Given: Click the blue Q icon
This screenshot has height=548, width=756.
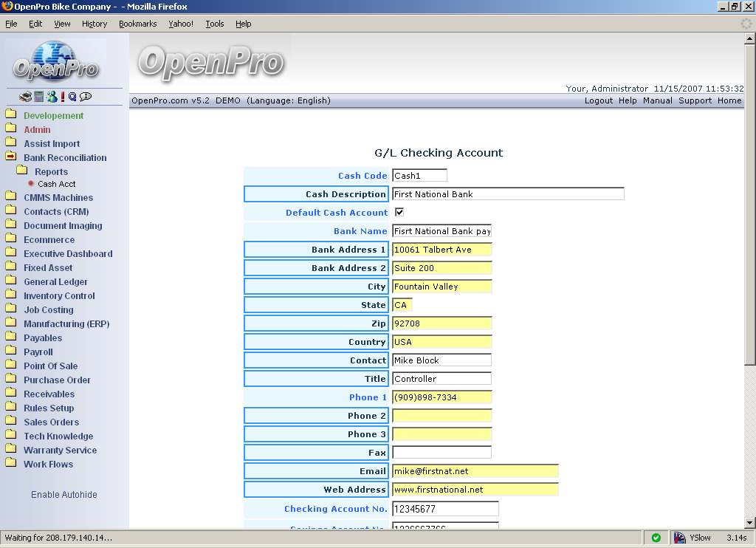Looking at the screenshot, I should point(72,97).
